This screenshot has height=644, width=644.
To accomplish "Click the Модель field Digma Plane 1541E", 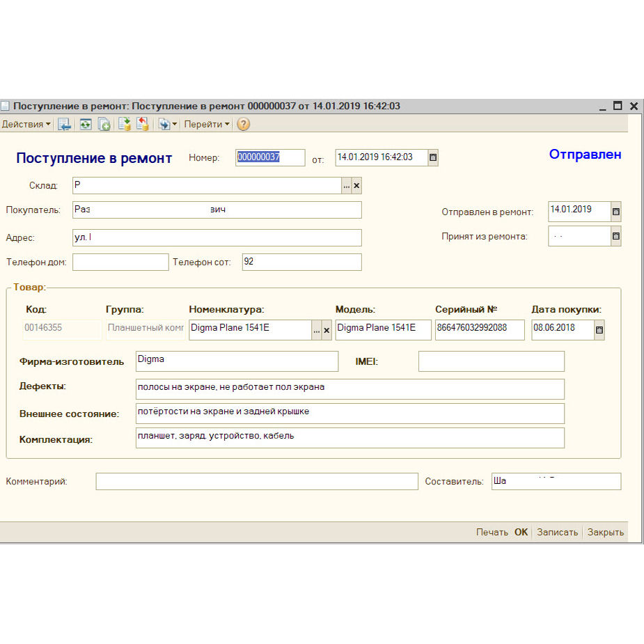I will coord(383,330).
